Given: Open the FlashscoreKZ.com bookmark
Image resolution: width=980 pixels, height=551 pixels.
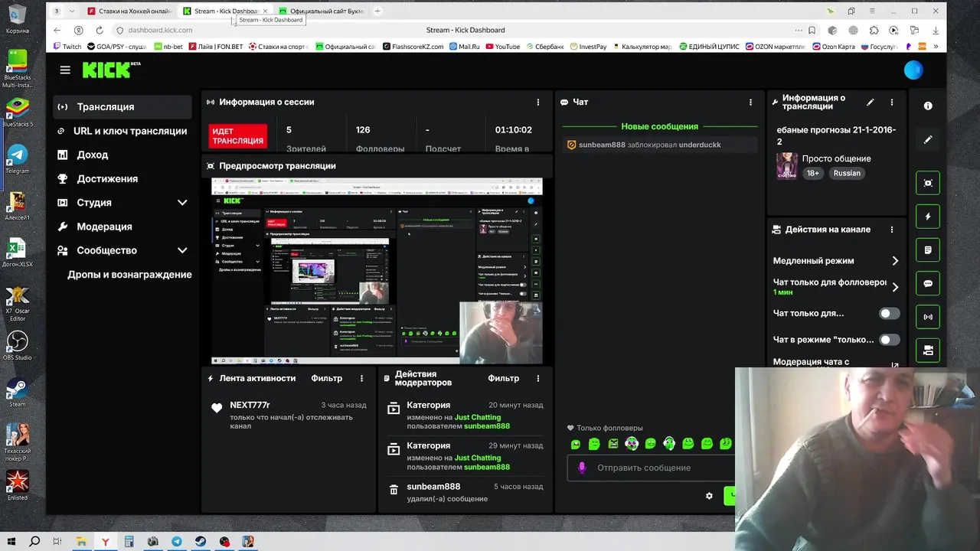Looking at the screenshot, I should (x=413, y=47).
